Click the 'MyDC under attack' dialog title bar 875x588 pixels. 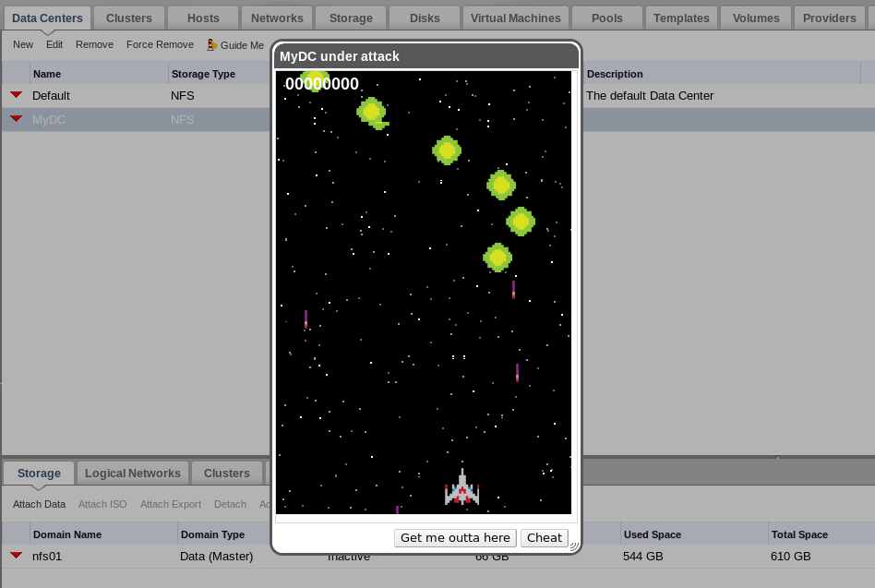coord(425,56)
